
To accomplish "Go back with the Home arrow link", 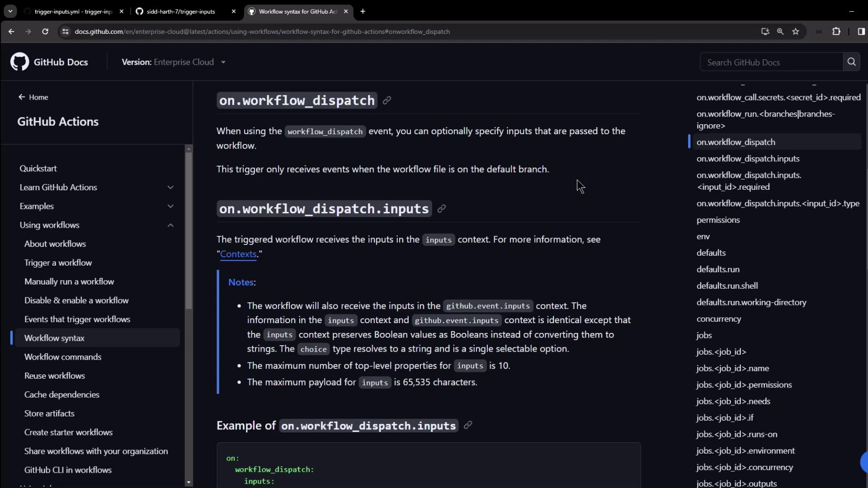I will coord(33,97).
